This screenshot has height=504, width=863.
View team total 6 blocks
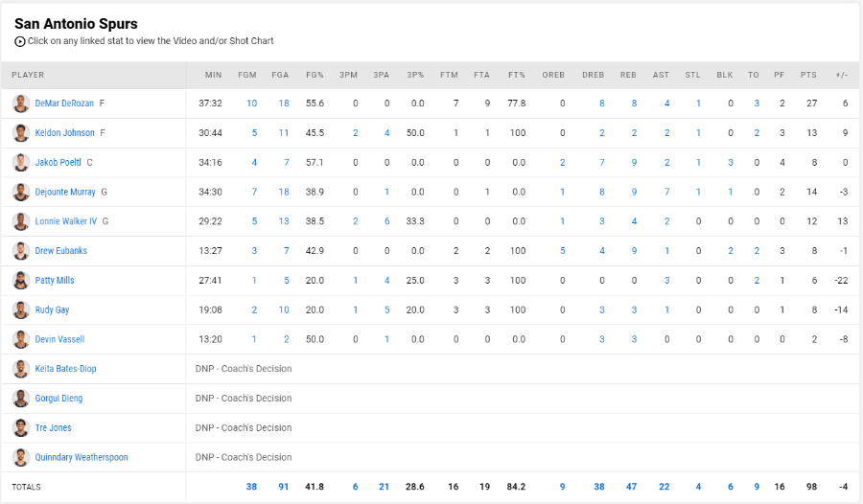[731, 487]
